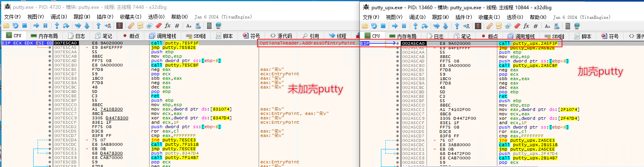Screen dimensions: 644x167
Task: Click the step into icon in putty_upx.exe window
Action: (x=415, y=26)
